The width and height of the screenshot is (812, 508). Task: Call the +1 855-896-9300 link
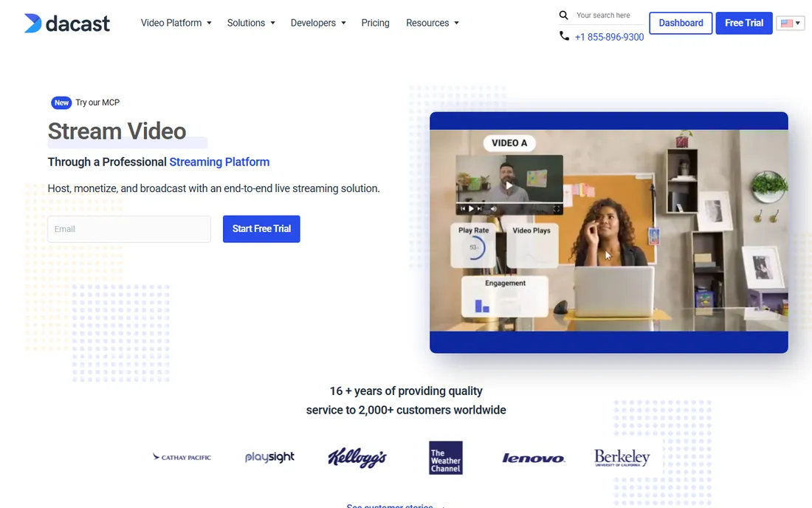pyautogui.click(x=609, y=37)
